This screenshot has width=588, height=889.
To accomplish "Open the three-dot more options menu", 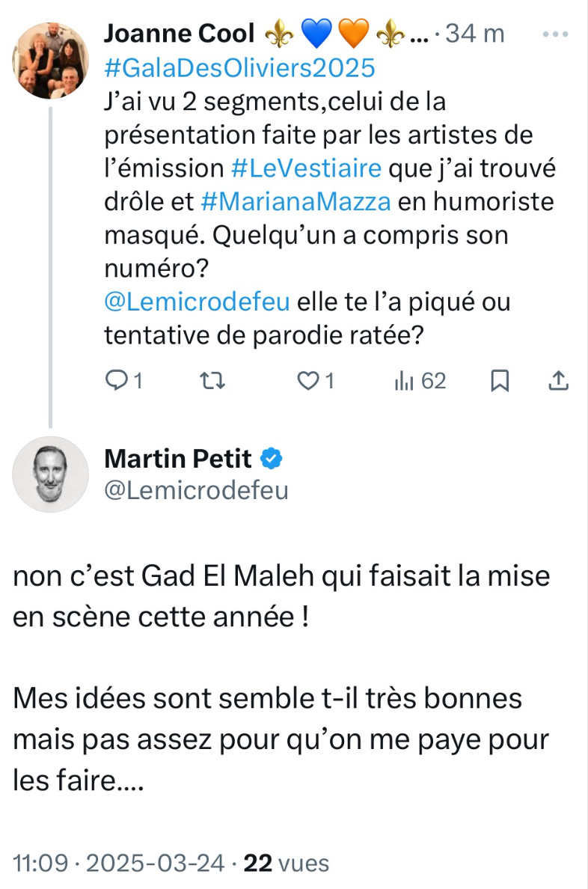I will [555, 34].
